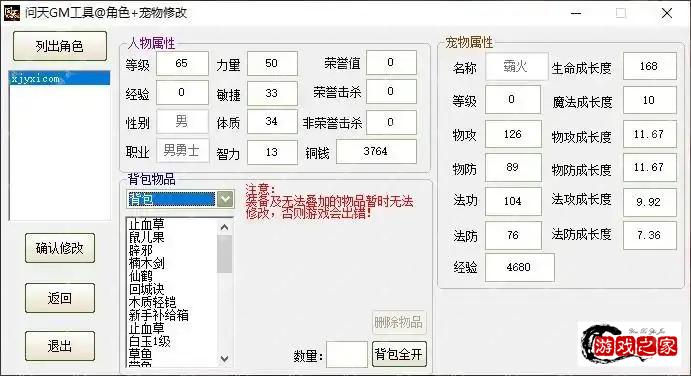Click the pet 等级 field showing 0

[513, 100]
